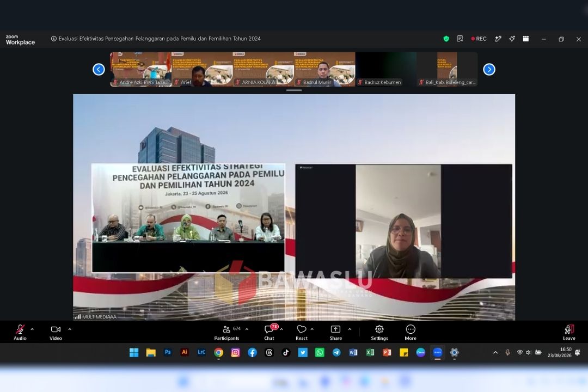Unmute the Audio microphone button
The height and width of the screenshot is (392, 588).
click(x=20, y=332)
